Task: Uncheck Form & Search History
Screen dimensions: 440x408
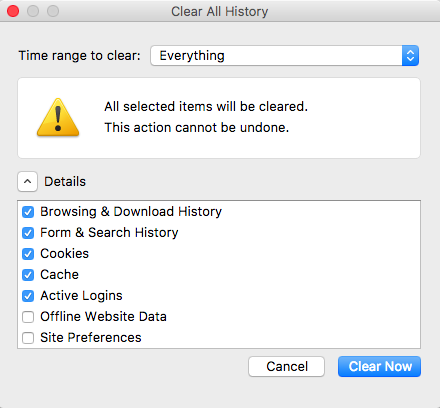Action: click(28, 233)
